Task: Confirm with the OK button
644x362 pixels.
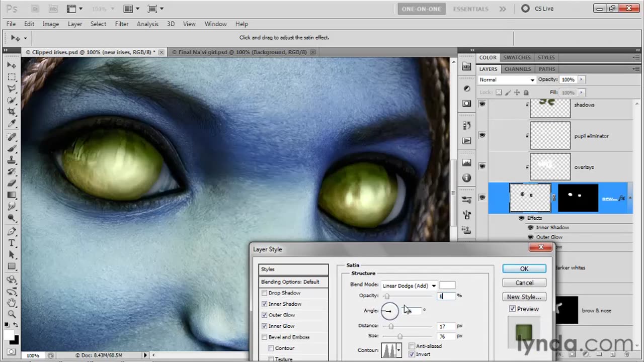Action: point(524,269)
